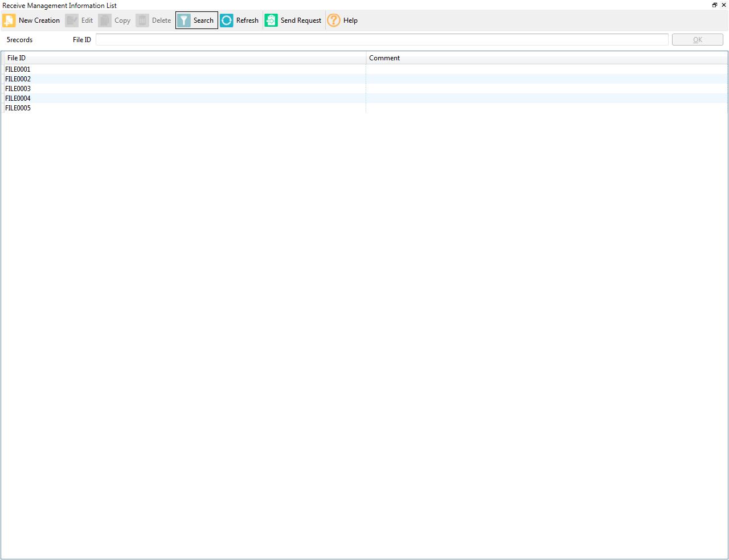Click the Delete trash icon
The width and height of the screenshot is (729, 560).
[142, 20]
